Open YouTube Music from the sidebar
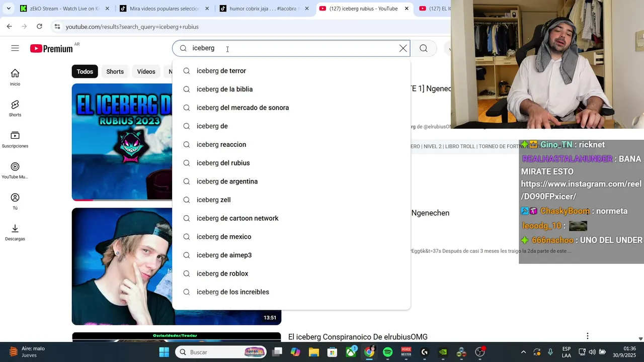The width and height of the screenshot is (644, 362). [x=15, y=170]
